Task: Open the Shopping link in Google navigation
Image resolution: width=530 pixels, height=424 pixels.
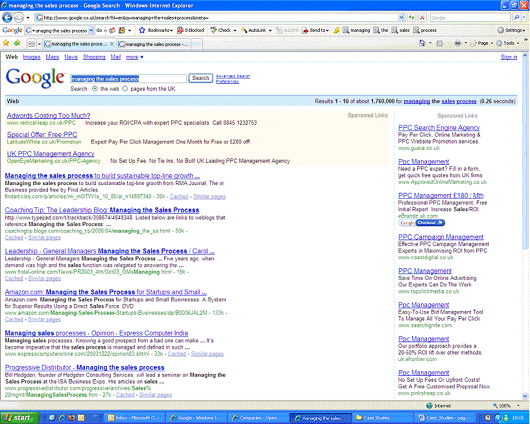Action: pyautogui.click(x=94, y=57)
